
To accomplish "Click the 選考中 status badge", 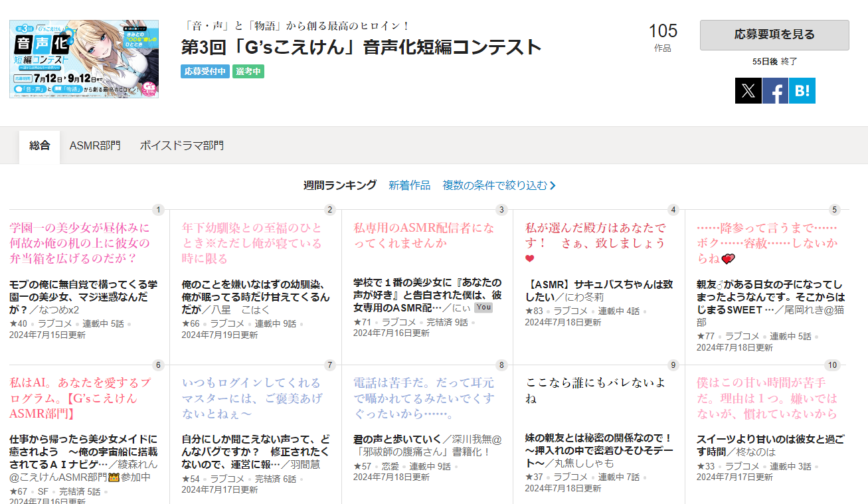I will tap(248, 71).
